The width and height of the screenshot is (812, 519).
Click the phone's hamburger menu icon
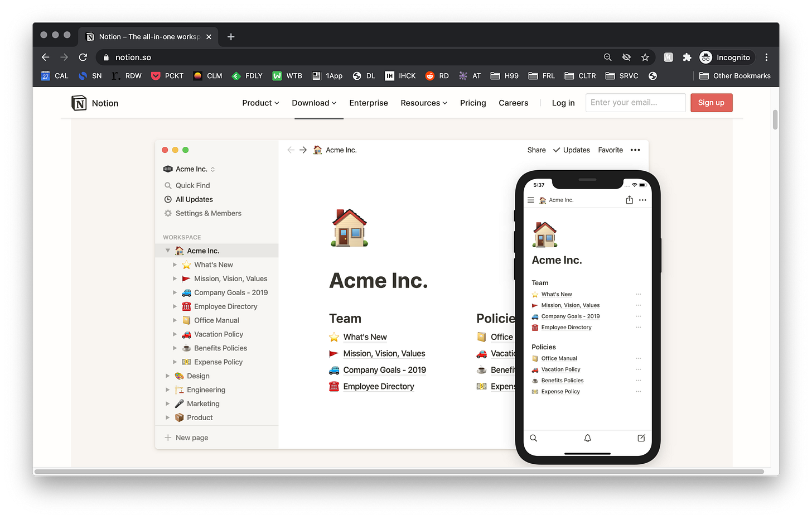pyautogui.click(x=531, y=200)
